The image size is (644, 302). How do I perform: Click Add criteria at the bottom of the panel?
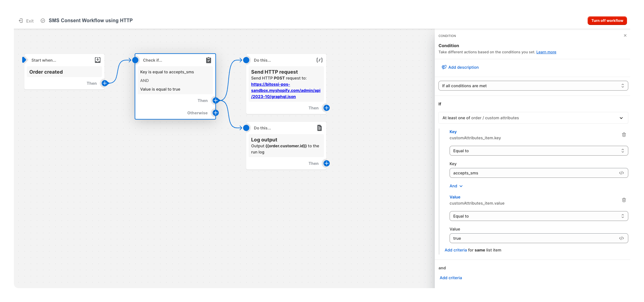pyautogui.click(x=450, y=278)
